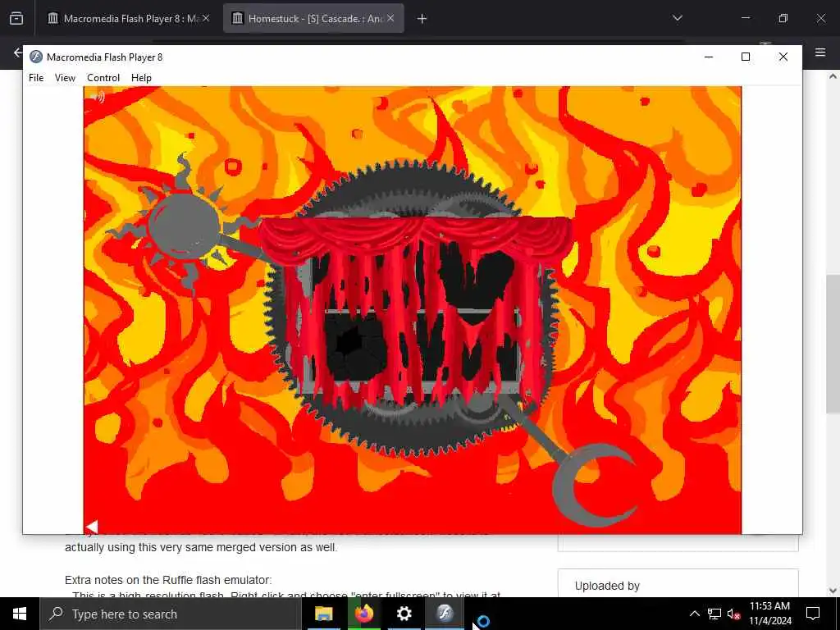Open the Windows Start menu

20,614
